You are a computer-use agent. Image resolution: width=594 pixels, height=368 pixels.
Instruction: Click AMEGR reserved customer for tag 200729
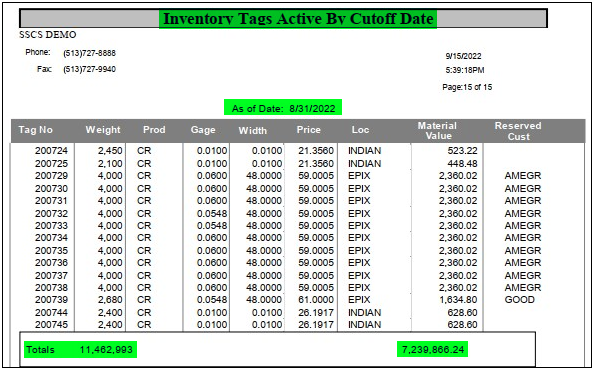(x=523, y=176)
